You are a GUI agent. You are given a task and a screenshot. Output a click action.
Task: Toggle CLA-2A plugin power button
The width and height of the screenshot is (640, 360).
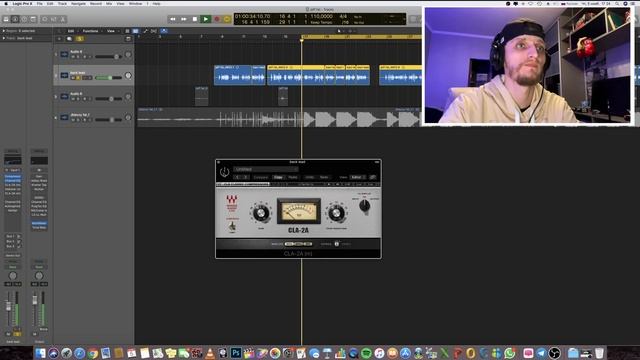pyautogui.click(x=224, y=172)
